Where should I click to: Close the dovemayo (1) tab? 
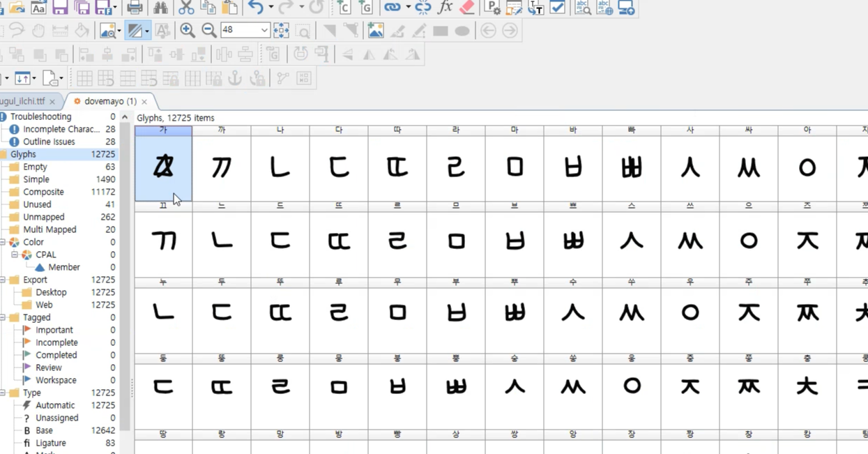pos(144,102)
